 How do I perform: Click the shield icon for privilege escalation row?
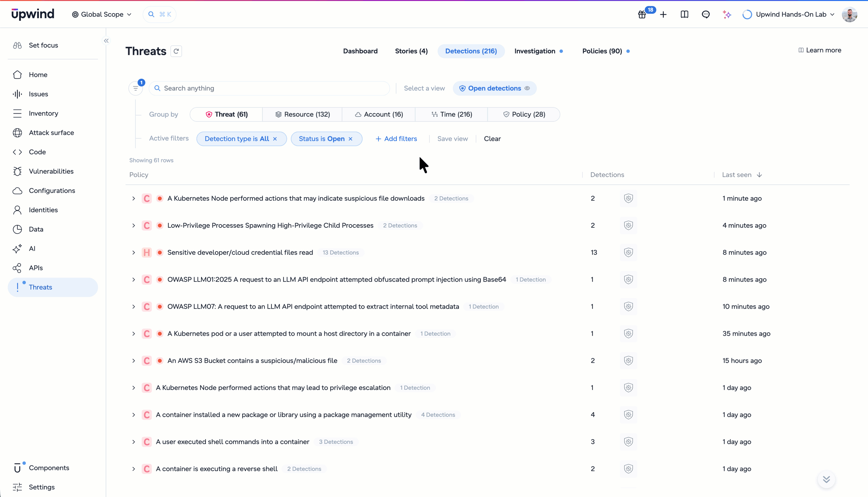(x=629, y=387)
